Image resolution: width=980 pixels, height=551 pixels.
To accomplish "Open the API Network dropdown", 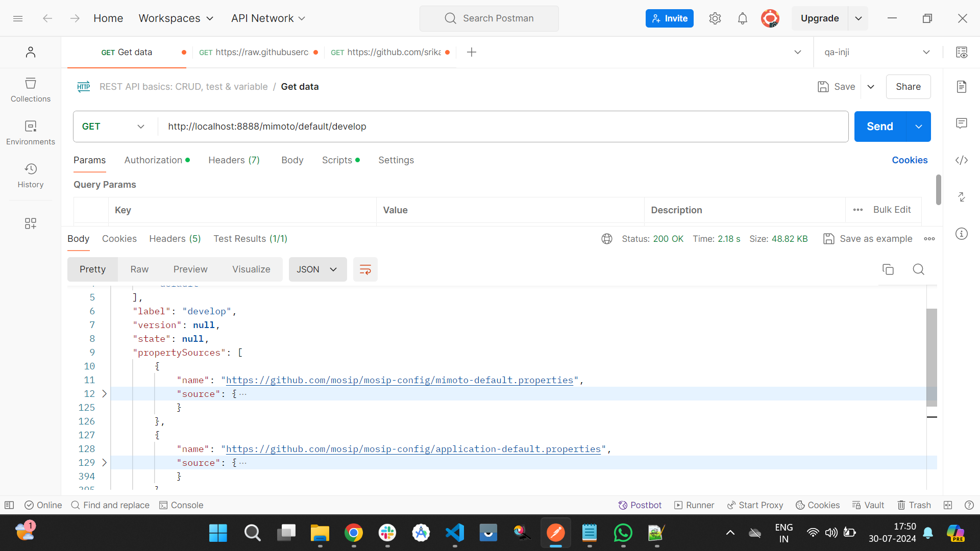I will coord(268,18).
